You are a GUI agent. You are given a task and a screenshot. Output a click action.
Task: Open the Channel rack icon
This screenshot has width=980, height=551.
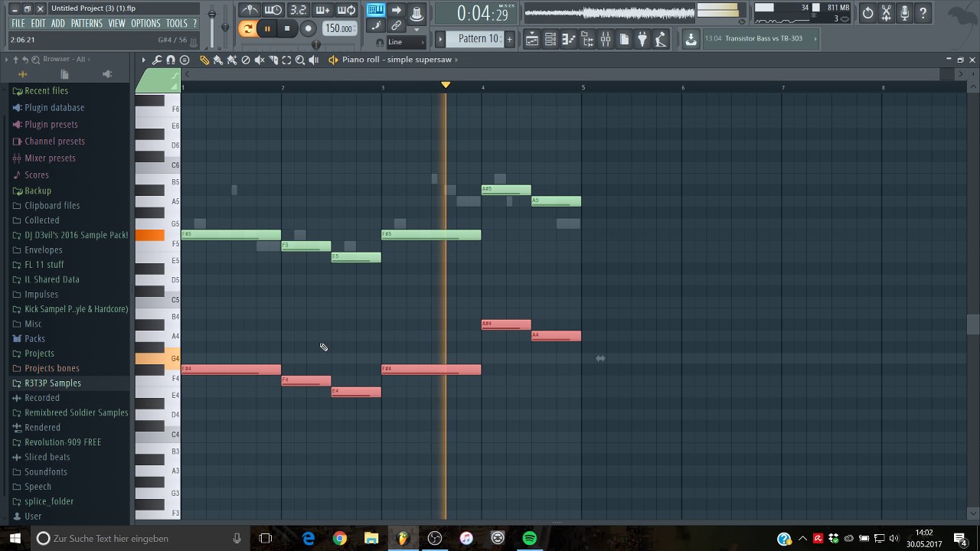[x=550, y=40]
